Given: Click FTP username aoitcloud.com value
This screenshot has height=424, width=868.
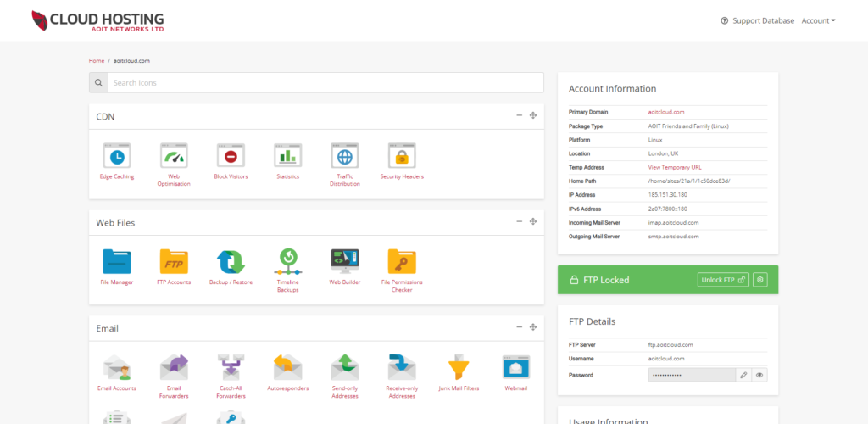Looking at the screenshot, I should (666, 359).
